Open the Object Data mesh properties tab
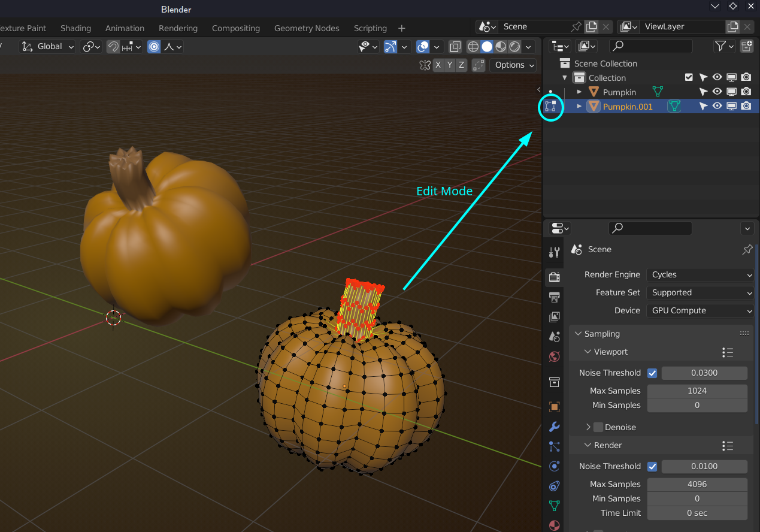Screen dimensions: 760x532 pyautogui.click(x=554, y=506)
